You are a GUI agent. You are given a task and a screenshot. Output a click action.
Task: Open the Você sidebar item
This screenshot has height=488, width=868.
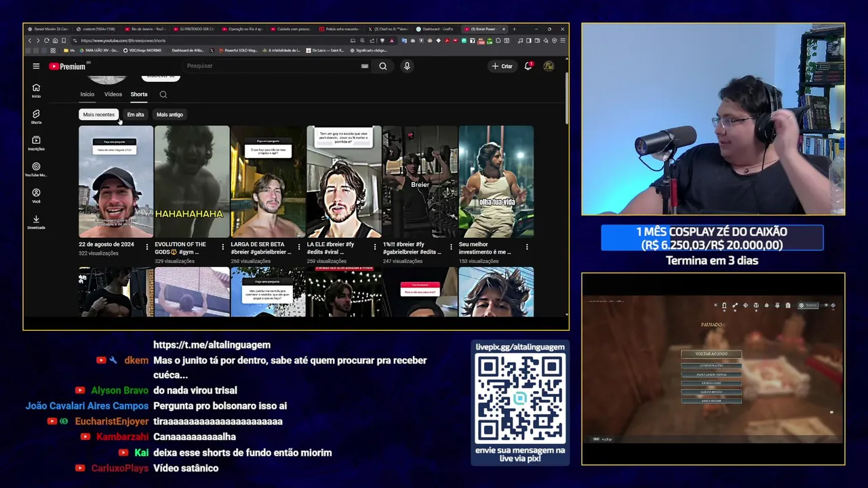(36, 195)
